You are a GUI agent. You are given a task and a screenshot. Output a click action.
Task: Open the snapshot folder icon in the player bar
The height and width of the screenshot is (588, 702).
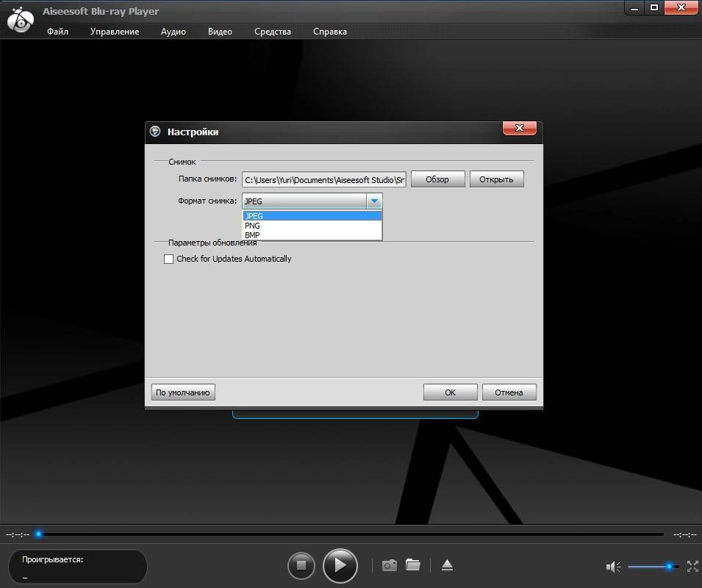click(413, 564)
